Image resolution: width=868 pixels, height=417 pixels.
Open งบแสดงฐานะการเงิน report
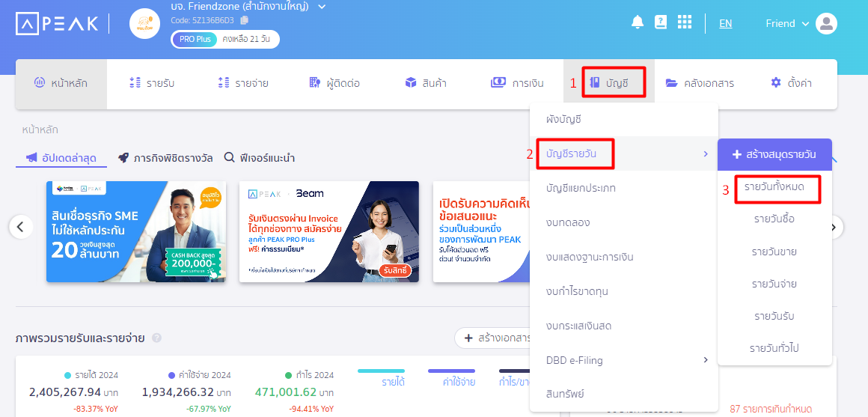pos(624,257)
